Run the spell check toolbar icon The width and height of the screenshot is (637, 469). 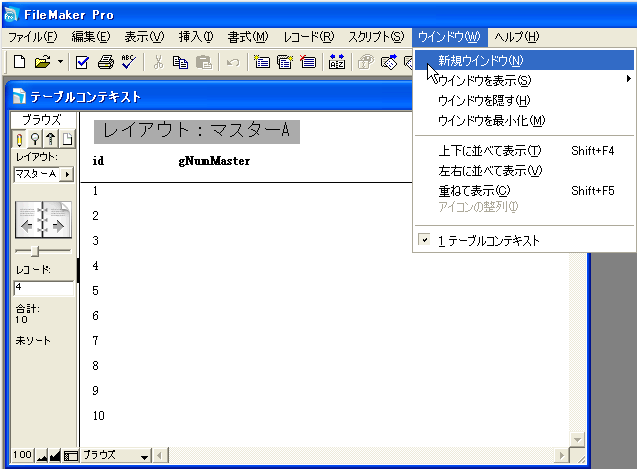(128, 62)
